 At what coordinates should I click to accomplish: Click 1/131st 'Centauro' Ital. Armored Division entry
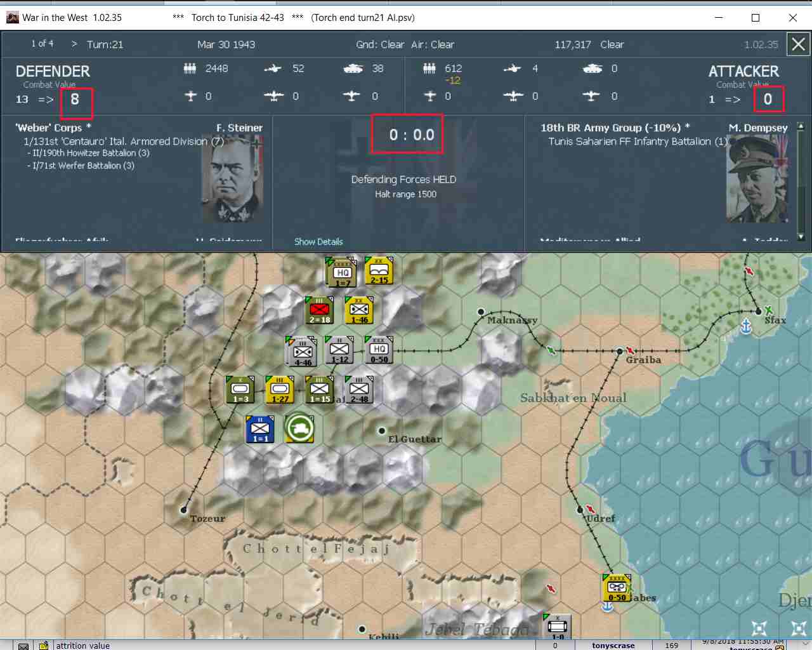pos(124,142)
